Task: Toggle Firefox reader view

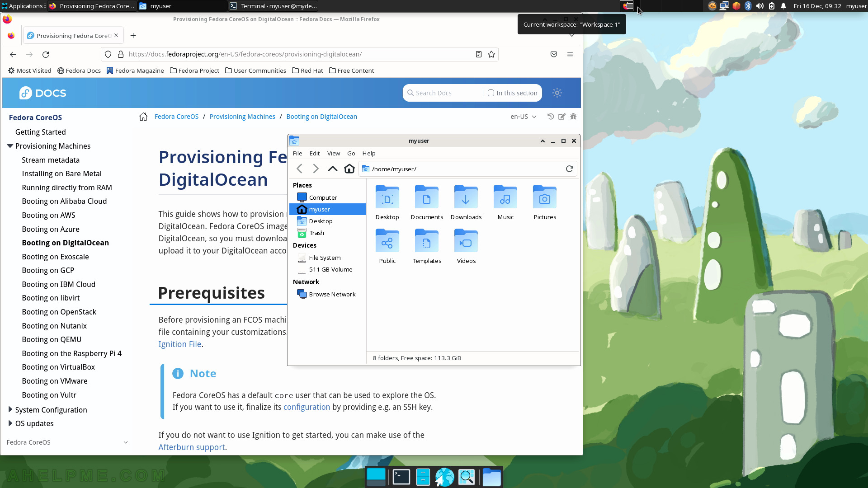Action: [x=478, y=54]
